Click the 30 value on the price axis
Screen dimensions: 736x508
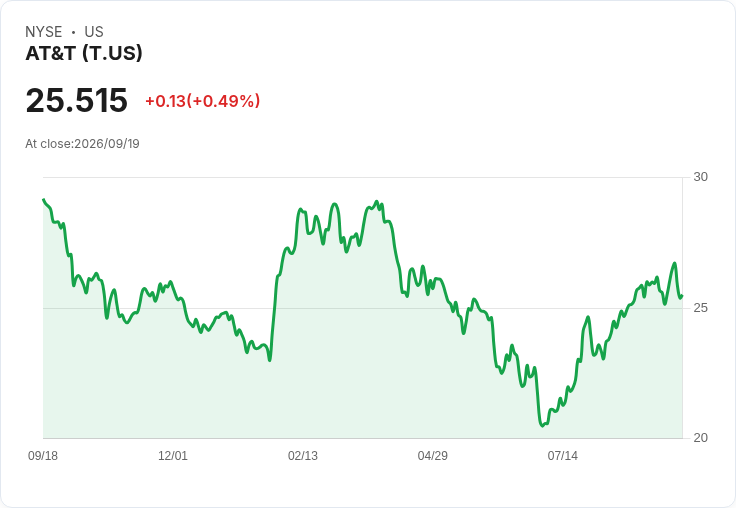[700, 177]
